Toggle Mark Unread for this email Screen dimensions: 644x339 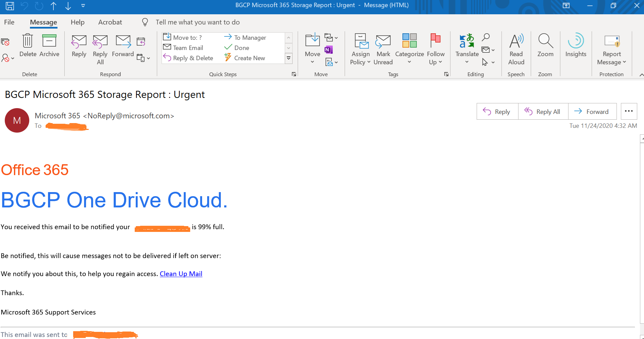(383, 49)
